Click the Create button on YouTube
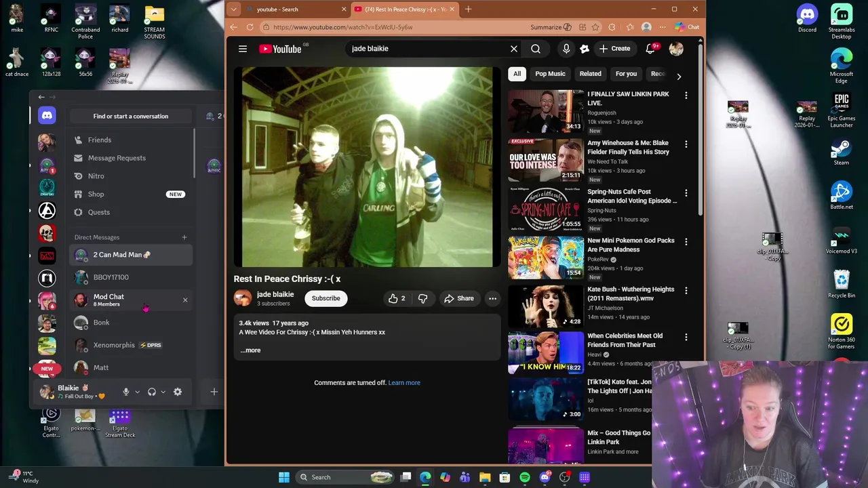The image size is (868, 488). (x=614, y=49)
